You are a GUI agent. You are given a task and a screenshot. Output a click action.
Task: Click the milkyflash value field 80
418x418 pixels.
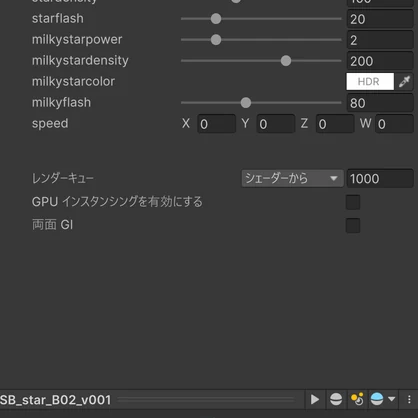point(380,103)
